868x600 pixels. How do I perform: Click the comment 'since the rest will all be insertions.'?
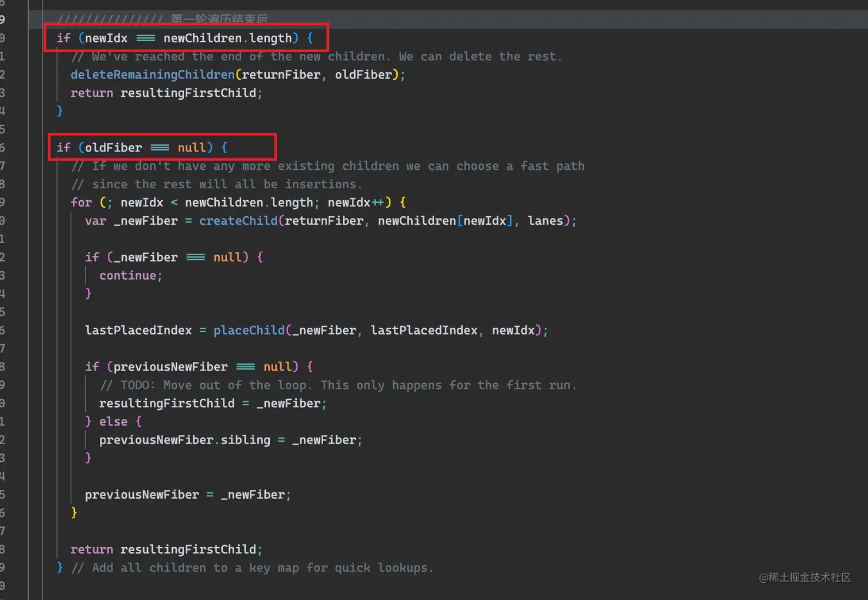click(217, 185)
